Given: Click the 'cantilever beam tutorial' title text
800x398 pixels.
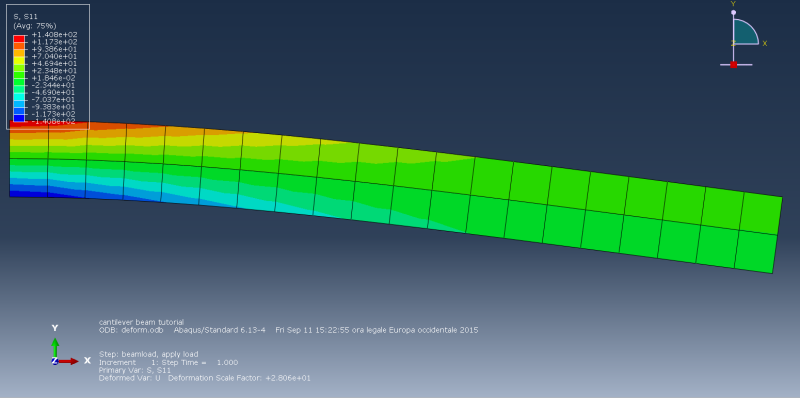Looking at the screenshot, I should click(141, 322).
